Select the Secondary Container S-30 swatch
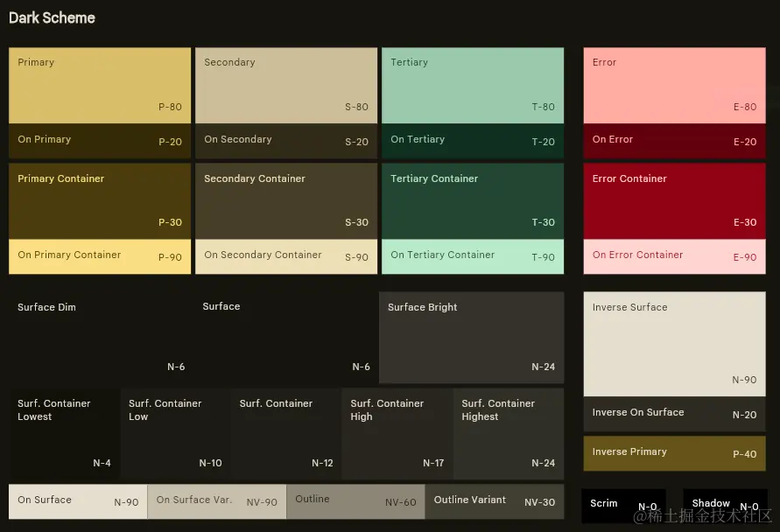 (286, 201)
